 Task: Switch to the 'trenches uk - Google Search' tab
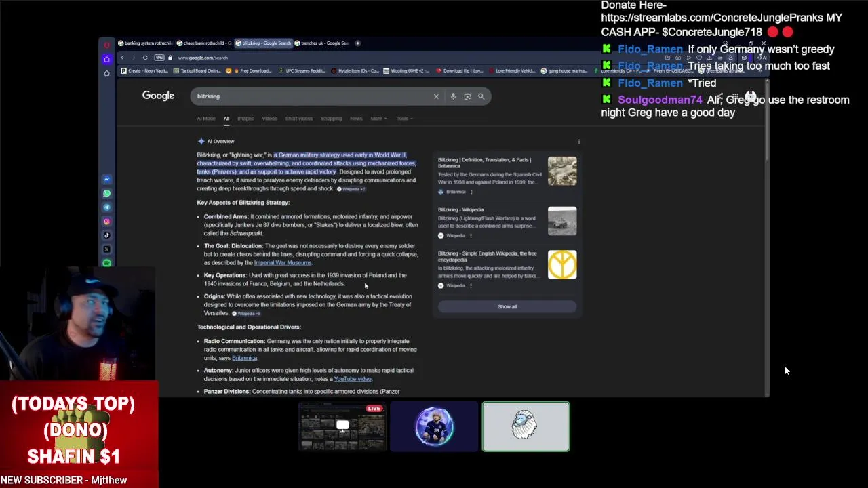(x=321, y=43)
